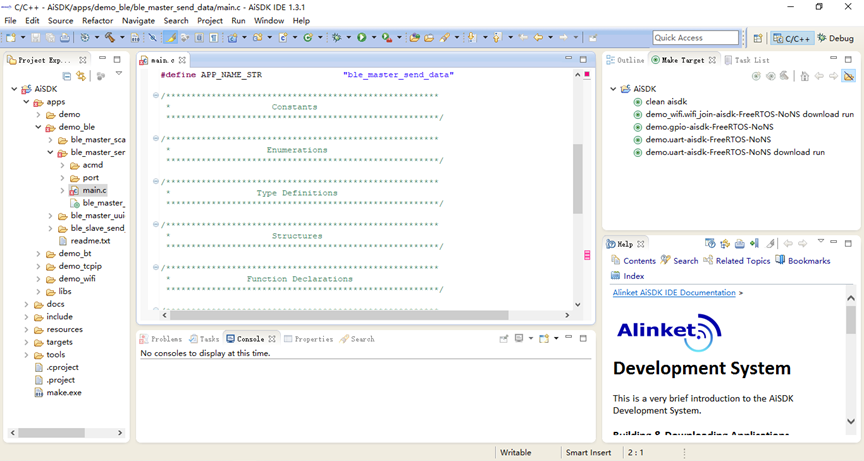Click the Previous Annotation toolbar icon
The height and width of the screenshot is (461, 864).
pyautogui.click(x=496, y=37)
